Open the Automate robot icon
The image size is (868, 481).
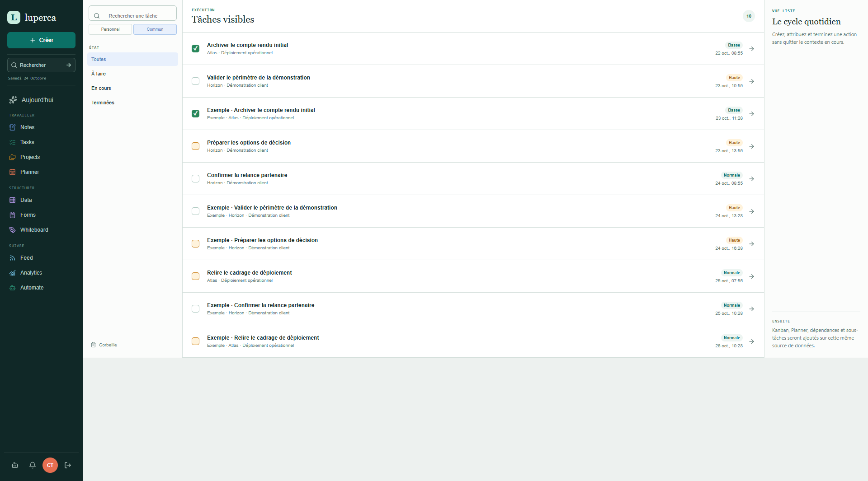point(13,288)
